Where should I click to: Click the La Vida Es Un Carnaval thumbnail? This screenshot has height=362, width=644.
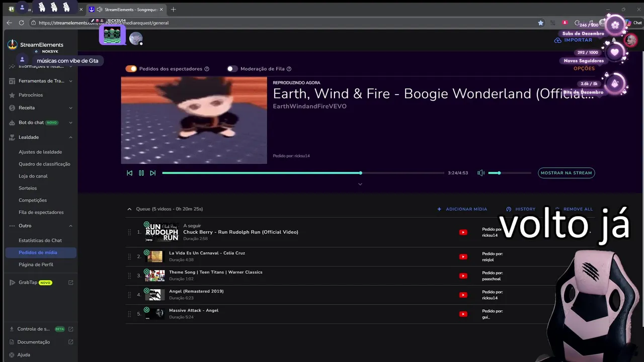155,257
